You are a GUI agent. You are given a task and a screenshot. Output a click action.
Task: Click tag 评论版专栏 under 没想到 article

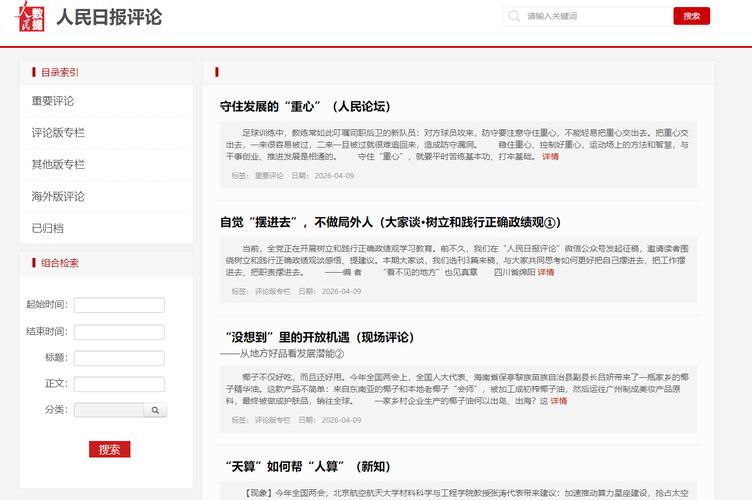[272, 420]
